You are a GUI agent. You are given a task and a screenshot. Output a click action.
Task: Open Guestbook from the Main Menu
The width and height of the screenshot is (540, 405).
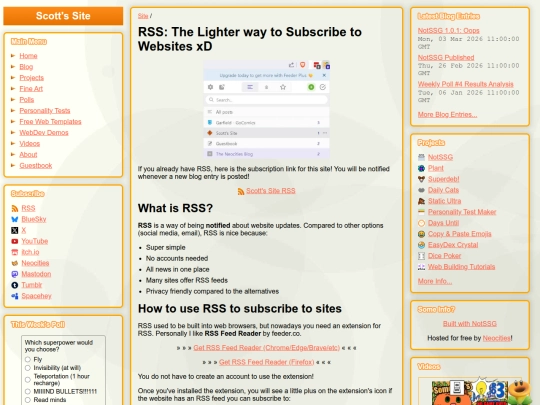[36, 166]
